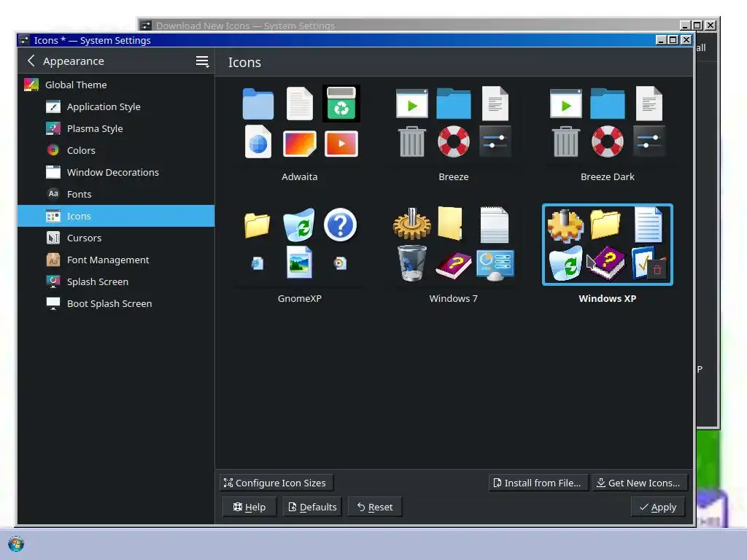The height and width of the screenshot is (560, 747).
Task: Click Configure Icon Sizes button
Action: point(276,483)
